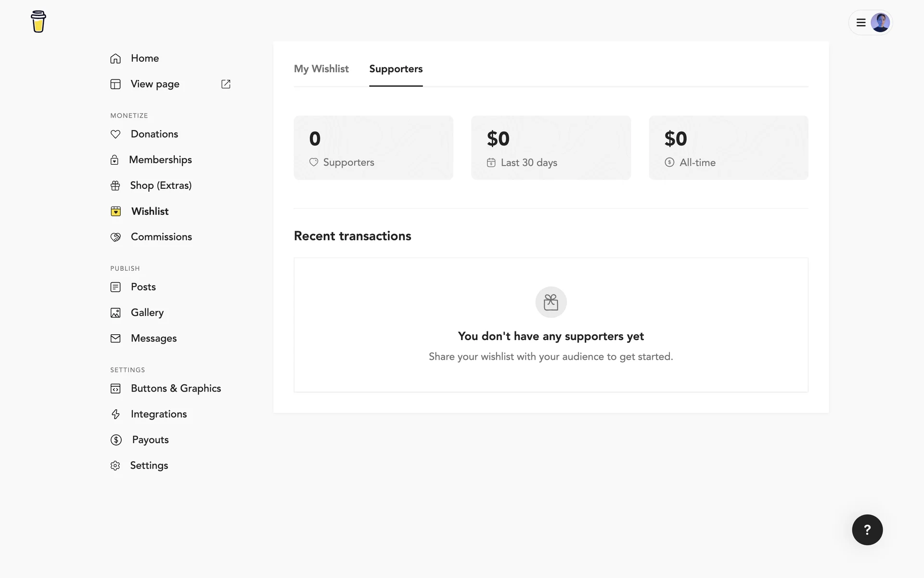
Task: Click the Integrations lightning bolt icon
Action: [115, 414]
